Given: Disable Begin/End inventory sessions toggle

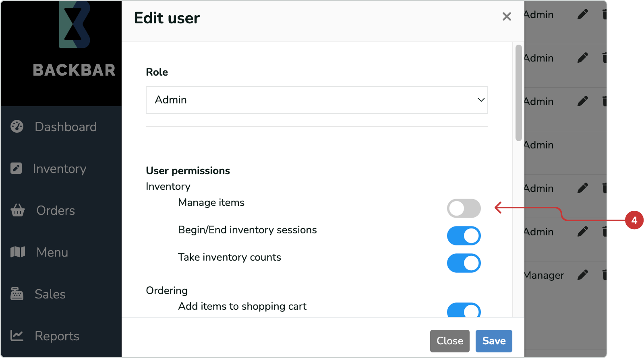Looking at the screenshot, I should (464, 236).
